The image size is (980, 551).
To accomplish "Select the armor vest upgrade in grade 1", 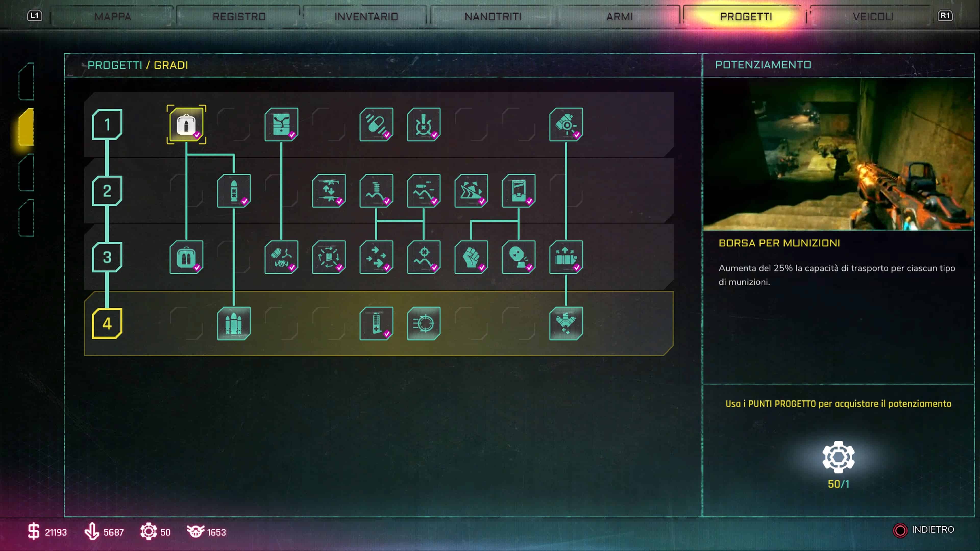I will point(281,124).
